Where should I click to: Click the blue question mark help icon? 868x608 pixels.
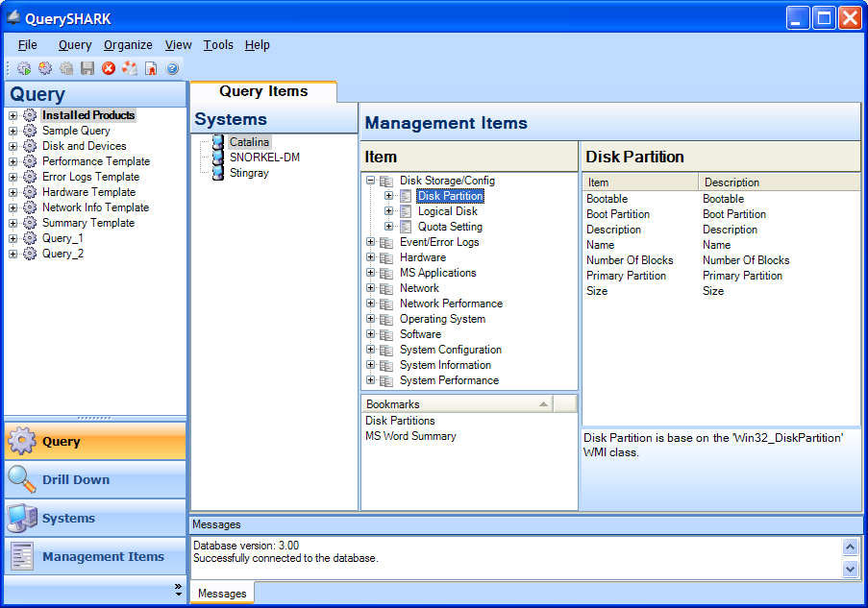coord(172,68)
